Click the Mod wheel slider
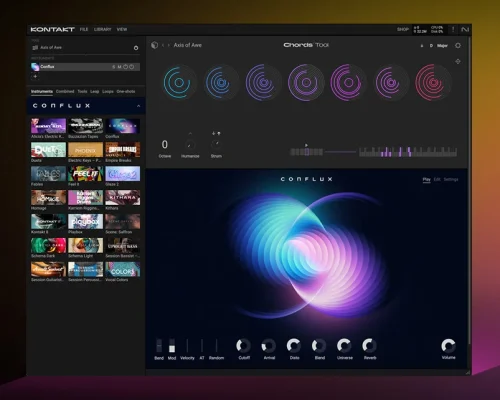The height and width of the screenshot is (400, 500). (x=172, y=346)
